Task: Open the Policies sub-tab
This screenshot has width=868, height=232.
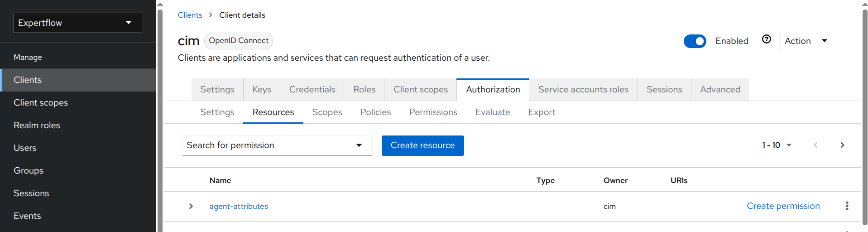Action: [375, 112]
